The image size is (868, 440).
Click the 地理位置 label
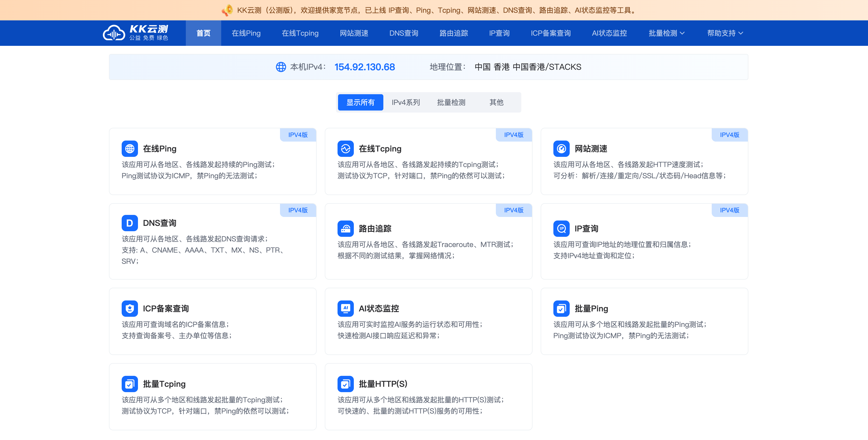pos(447,67)
